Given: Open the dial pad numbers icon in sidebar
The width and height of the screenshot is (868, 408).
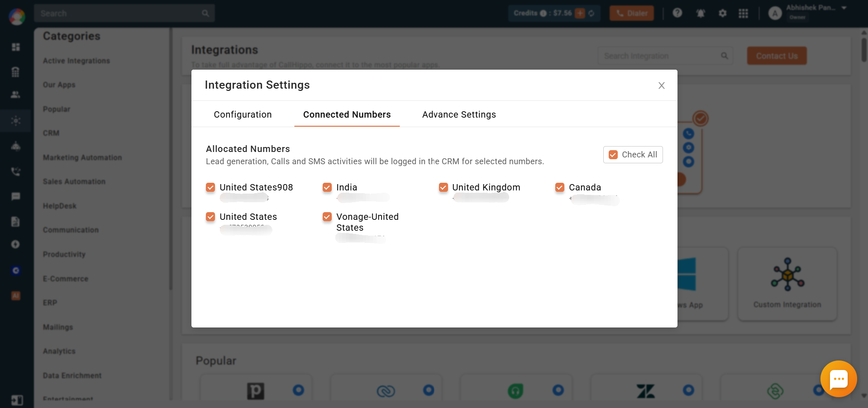Looking at the screenshot, I should click(x=16, y=71).
